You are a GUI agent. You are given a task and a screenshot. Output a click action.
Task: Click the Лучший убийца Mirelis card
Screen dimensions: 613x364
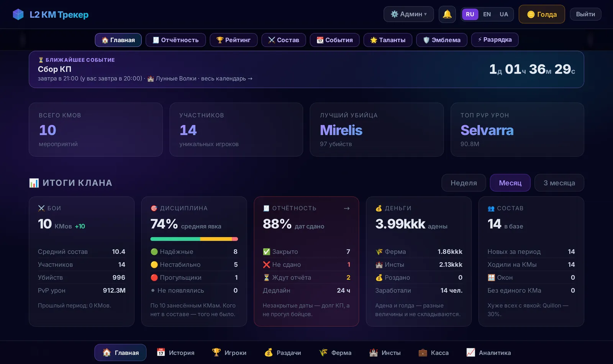click(x=377, y=130)
